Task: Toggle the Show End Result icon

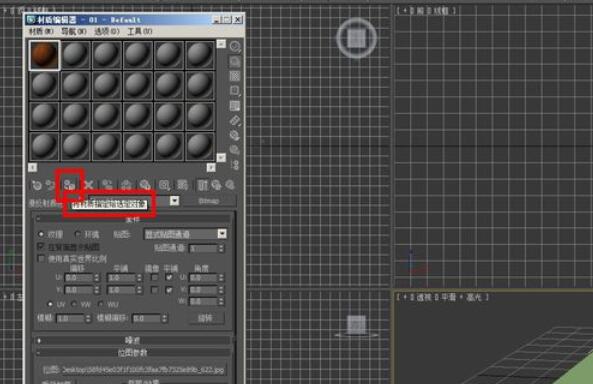Action: tap(203, 185)
